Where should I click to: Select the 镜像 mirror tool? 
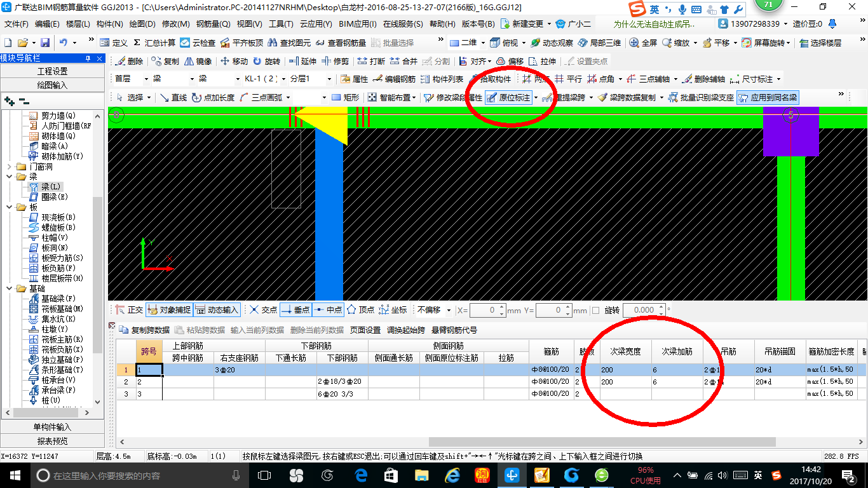point(198,61)
